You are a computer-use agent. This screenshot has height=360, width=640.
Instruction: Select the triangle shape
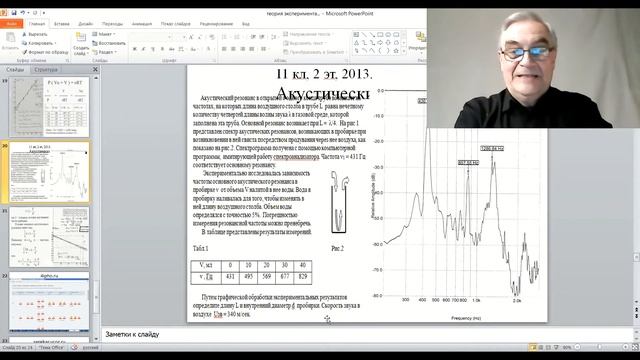pos(356,42)
